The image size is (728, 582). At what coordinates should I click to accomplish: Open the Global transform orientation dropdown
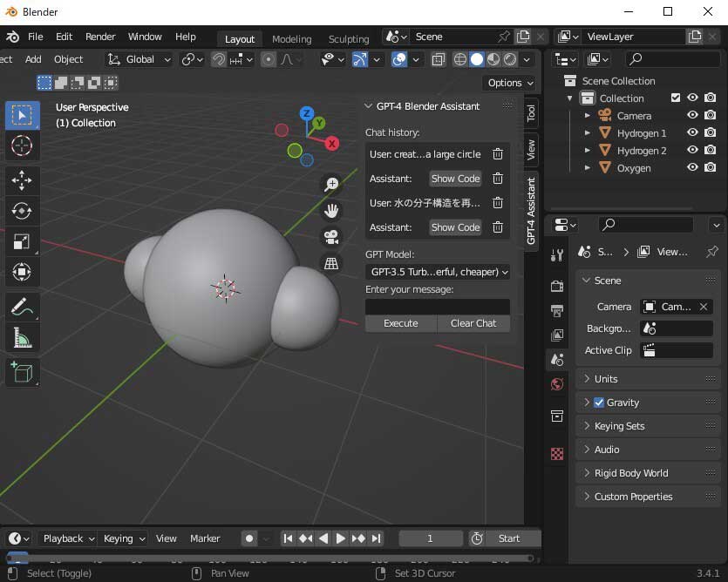click(x=139, y=59)
